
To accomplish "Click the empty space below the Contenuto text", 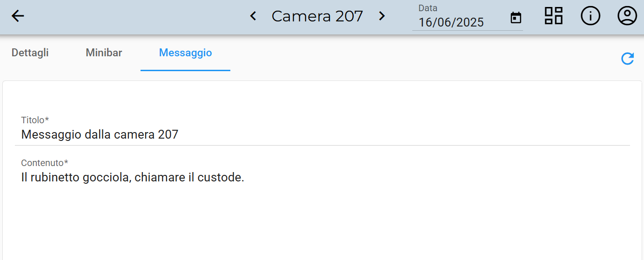I will 321,223.
